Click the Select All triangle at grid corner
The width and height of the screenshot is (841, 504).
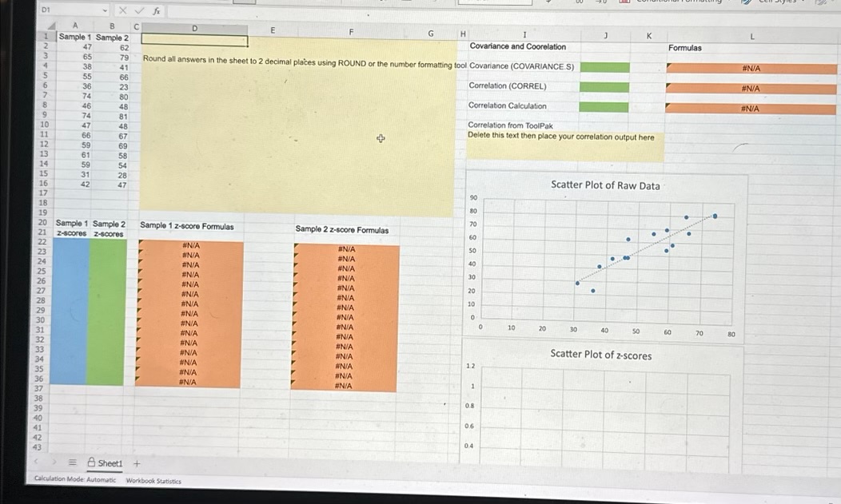[51, 26]
